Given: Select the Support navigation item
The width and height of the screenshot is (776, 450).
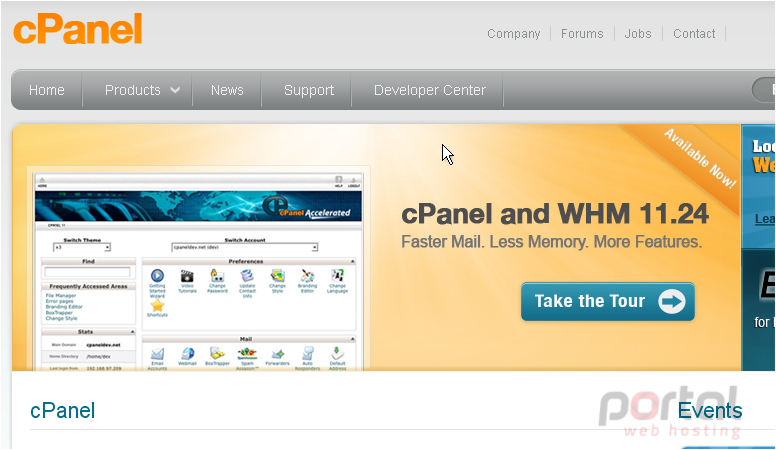Looking at the screenshot, I should tap(309, 90).
